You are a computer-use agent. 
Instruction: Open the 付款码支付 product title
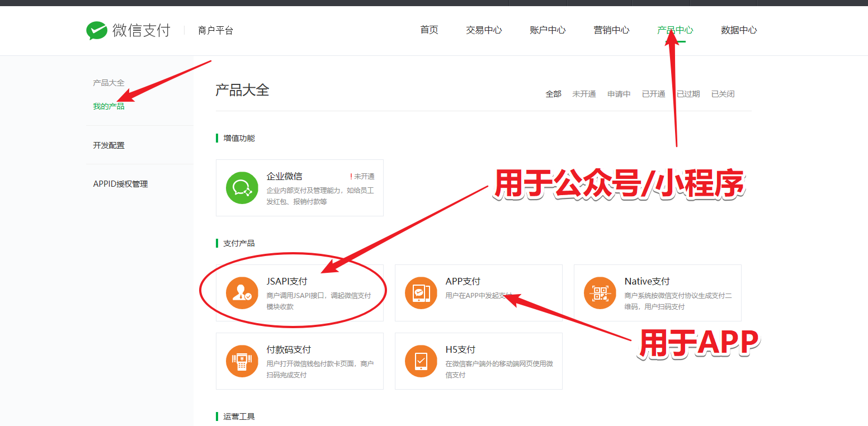click(289, 349)
